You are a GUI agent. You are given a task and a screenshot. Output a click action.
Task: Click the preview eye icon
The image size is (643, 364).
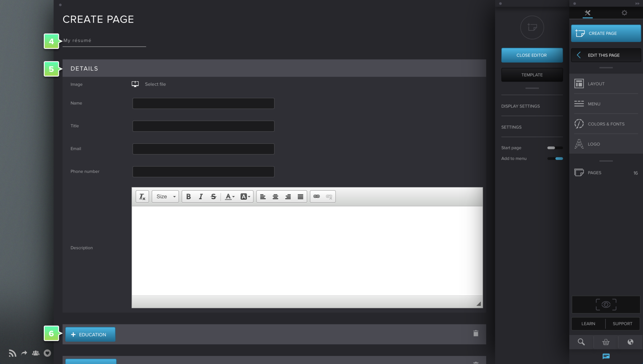[606, 304]
